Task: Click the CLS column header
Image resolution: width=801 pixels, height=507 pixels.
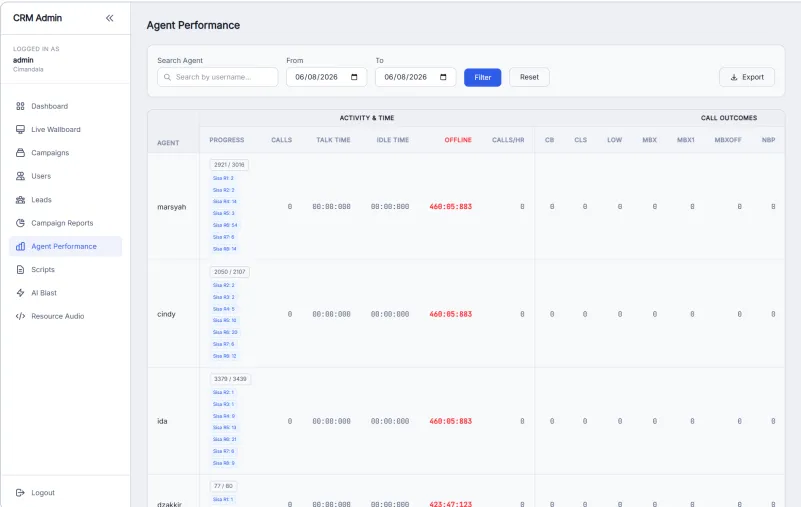Action: click(581, 140)
